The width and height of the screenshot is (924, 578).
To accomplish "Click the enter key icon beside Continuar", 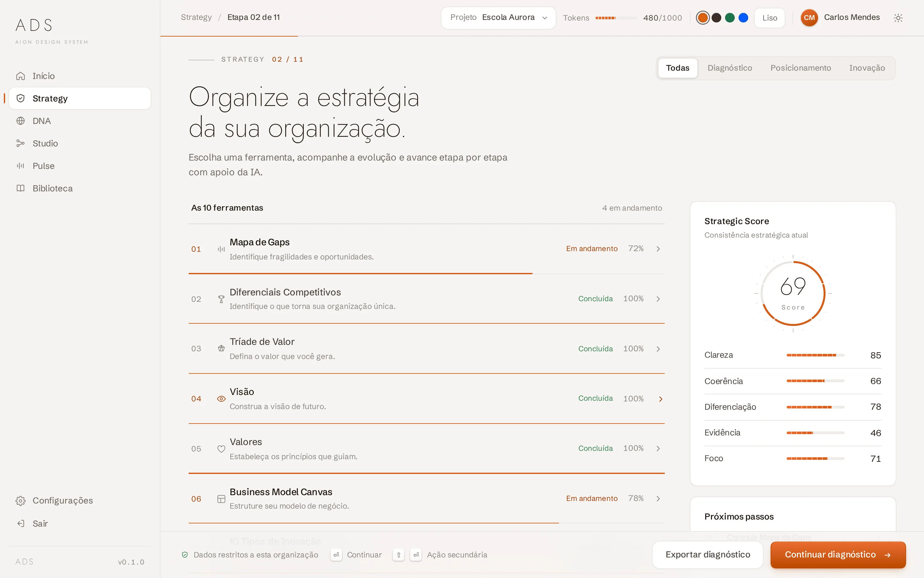I will [x=336, y=555].
